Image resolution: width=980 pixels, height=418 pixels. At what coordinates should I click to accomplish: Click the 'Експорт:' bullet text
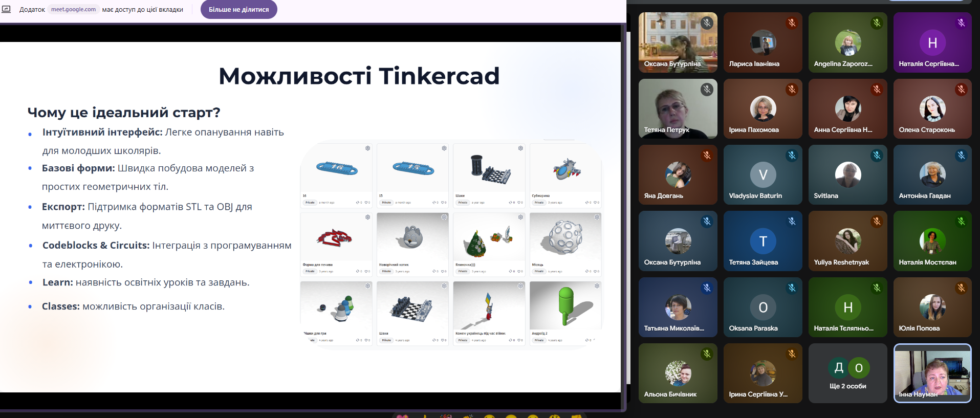point(63,207)
